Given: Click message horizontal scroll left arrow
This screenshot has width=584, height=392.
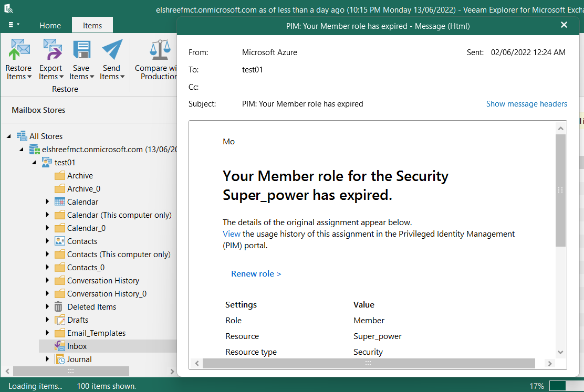Looking at the screenshot, I should click(x=196, y=363).
